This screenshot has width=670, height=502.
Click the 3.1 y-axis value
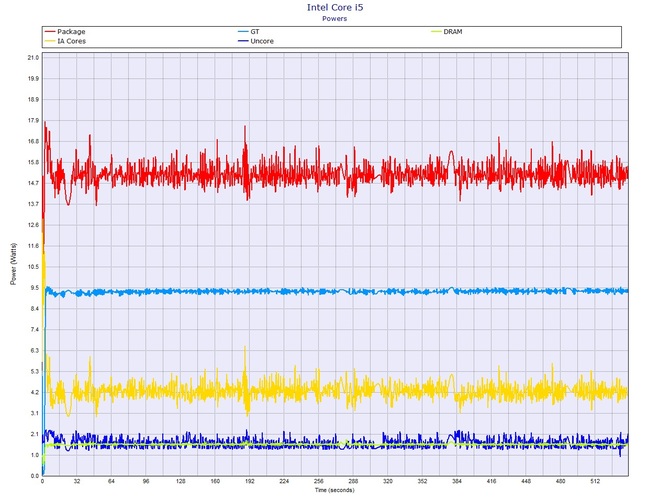pyautogui.click(x=34, y=414)
